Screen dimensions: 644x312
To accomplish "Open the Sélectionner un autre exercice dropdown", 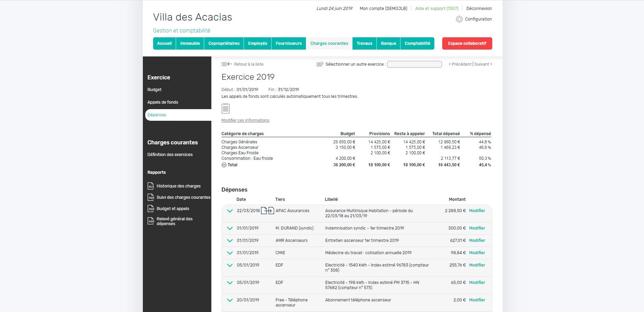I will click(414, 64).
